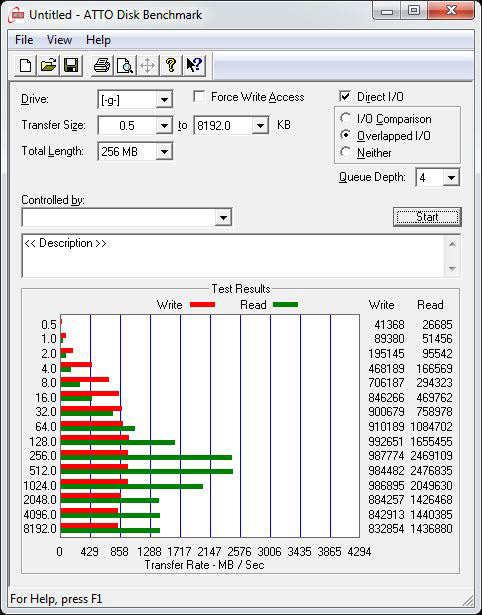Print results using the printer icon
The image size is (482, 615).
pyautogui.click(x=102, y=65)
